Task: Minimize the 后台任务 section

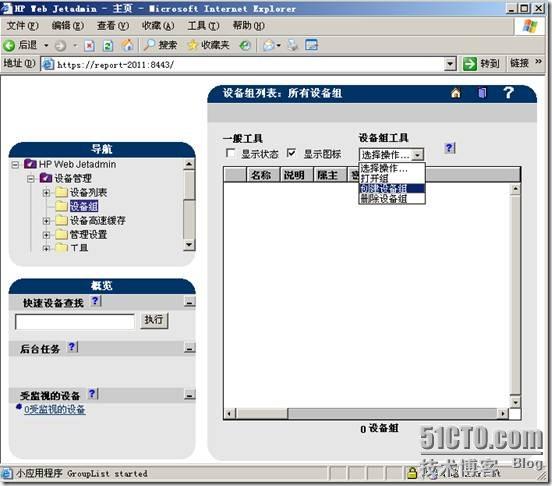Action: [189, 348]
